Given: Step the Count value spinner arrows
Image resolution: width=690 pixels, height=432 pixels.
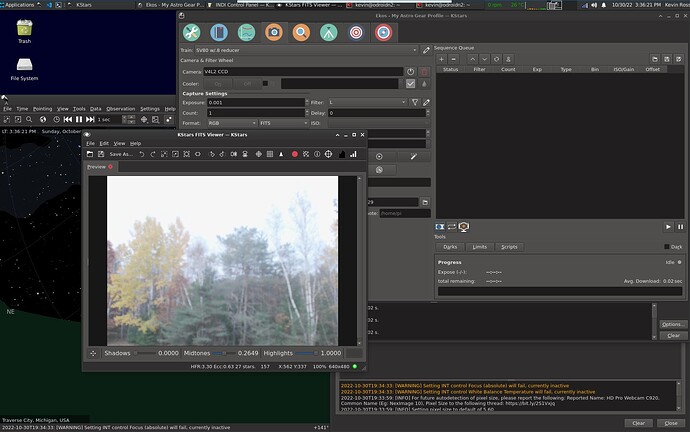Looking at the screenshot, I should point(307,113).
